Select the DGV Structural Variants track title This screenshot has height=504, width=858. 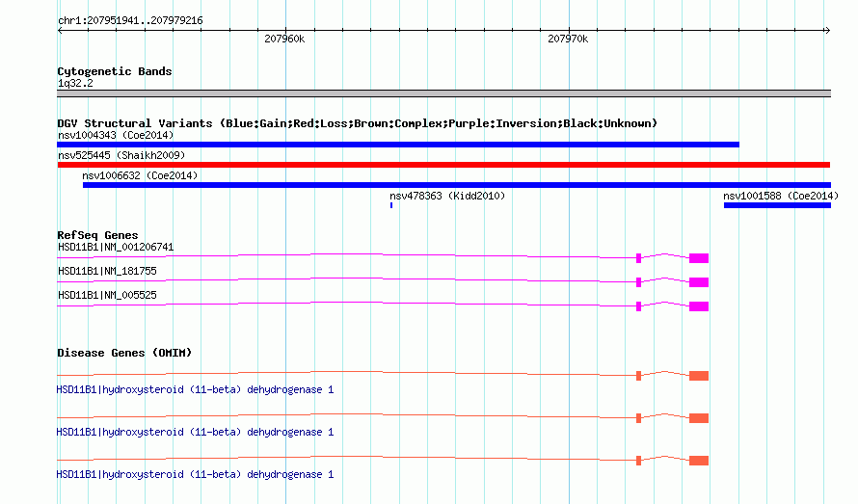point(358,123)
